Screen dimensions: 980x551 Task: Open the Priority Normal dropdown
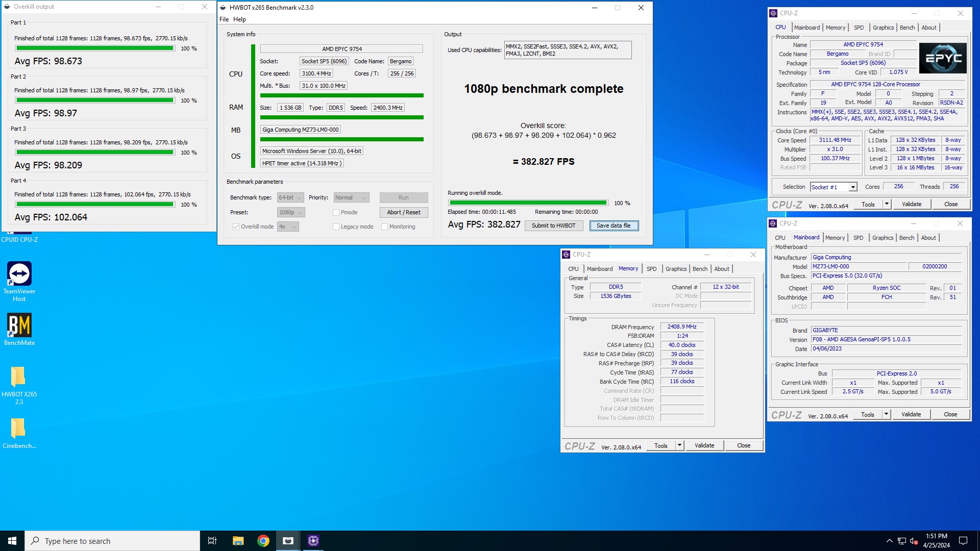click(x=352, y=197)
